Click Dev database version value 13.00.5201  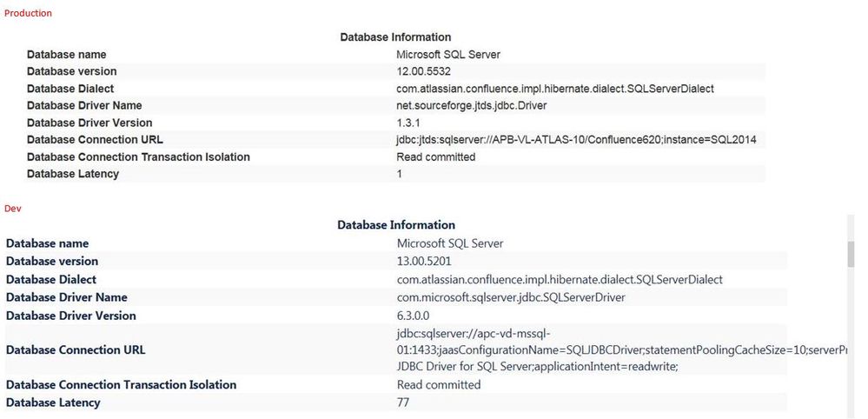424,262
